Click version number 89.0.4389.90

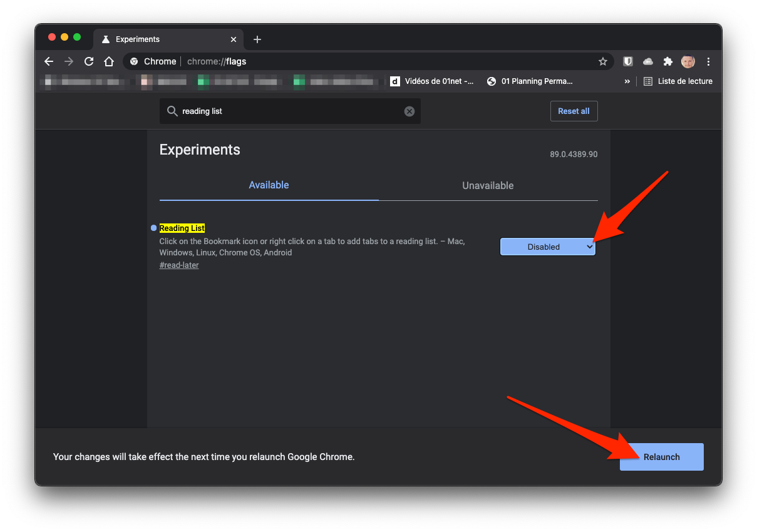tap(574, 154)
